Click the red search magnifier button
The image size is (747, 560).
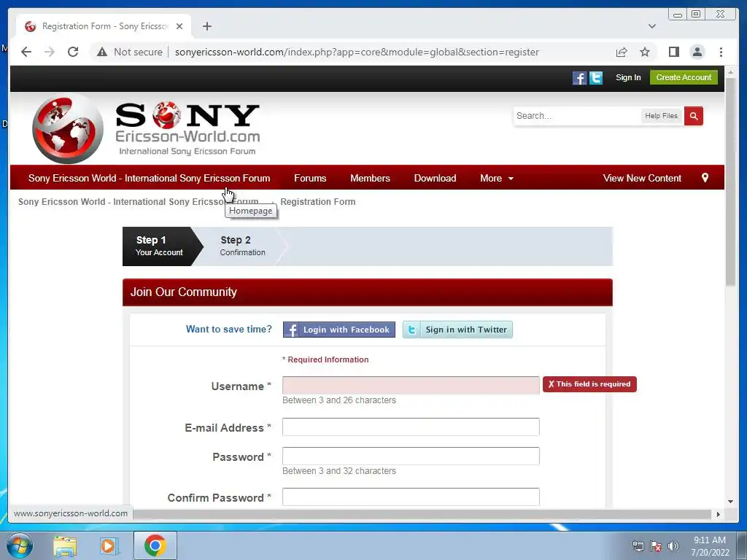[x=694, y=116]
